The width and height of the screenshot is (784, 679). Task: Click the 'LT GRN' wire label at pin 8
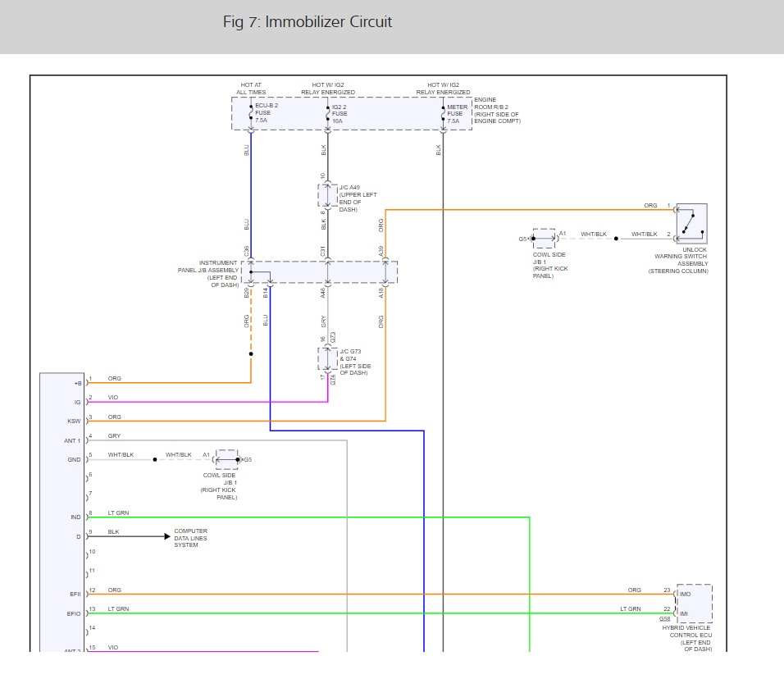tap(118, 513)
